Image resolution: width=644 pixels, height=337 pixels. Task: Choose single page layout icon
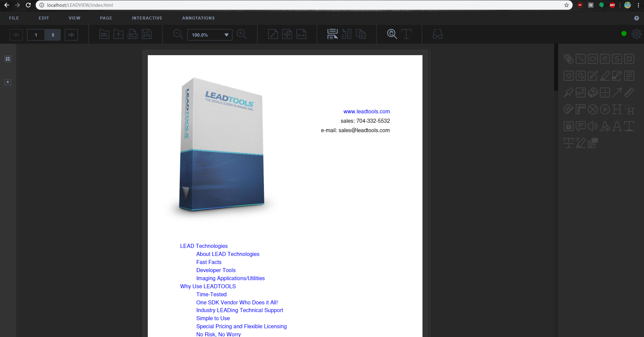tap(333, 34)
